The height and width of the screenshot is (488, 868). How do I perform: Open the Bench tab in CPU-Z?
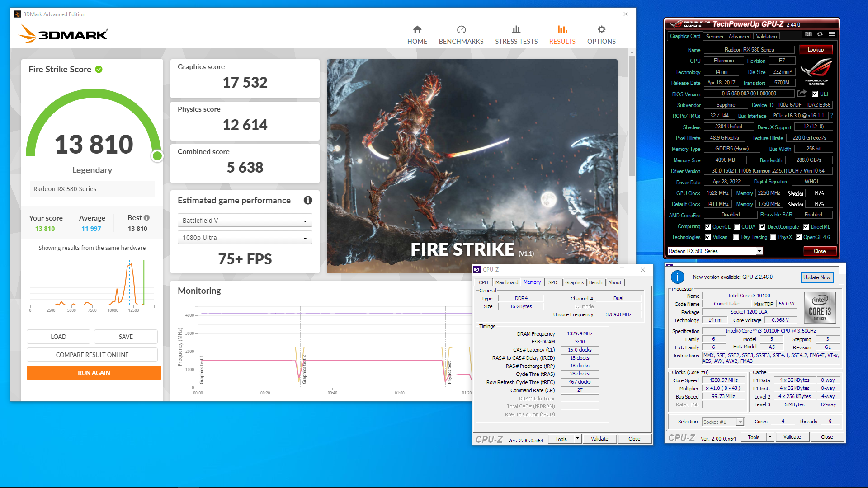coord(595,282)
